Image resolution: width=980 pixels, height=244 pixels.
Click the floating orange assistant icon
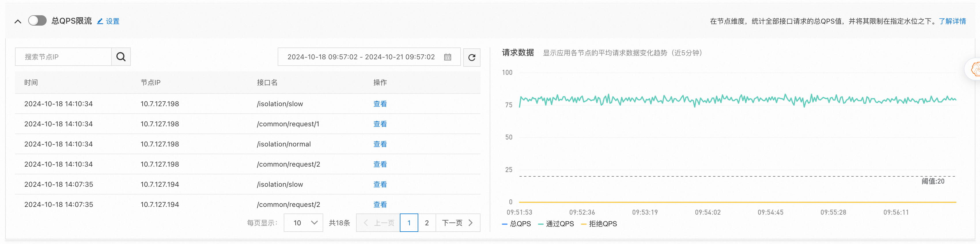975,69
